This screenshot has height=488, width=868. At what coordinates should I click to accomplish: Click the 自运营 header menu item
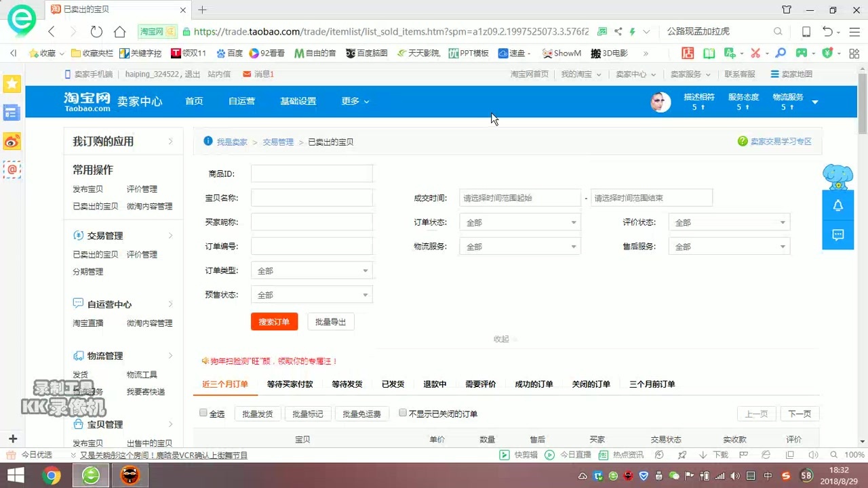point(241,101)
